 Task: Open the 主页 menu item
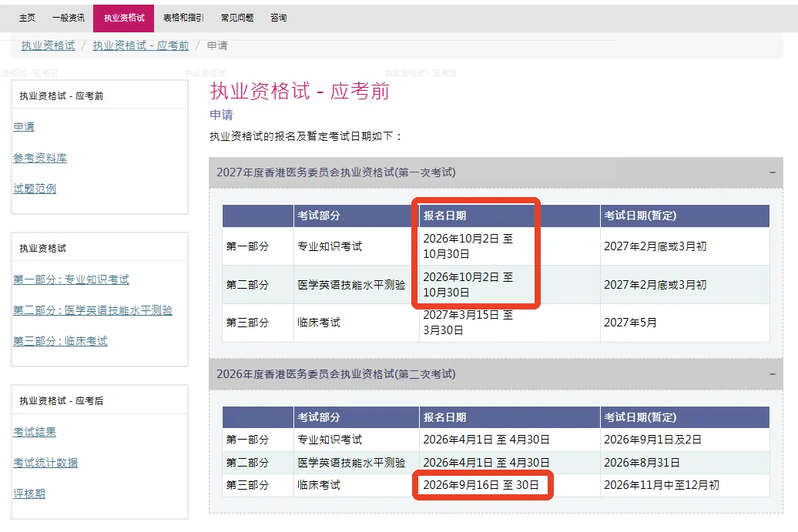(27, 18)
